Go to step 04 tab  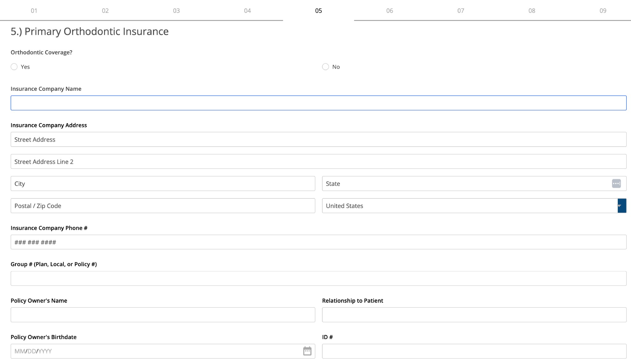[247, 11]
